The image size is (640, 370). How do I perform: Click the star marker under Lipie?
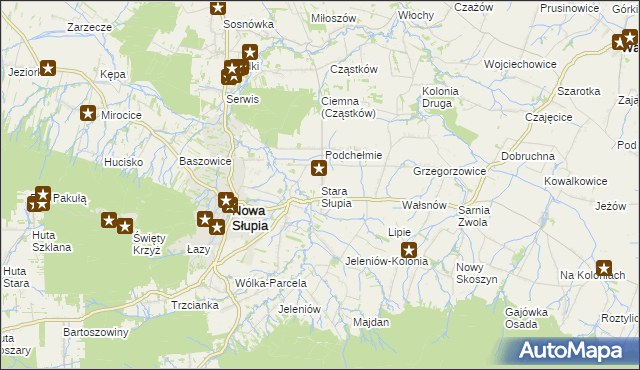pos(409,250)
